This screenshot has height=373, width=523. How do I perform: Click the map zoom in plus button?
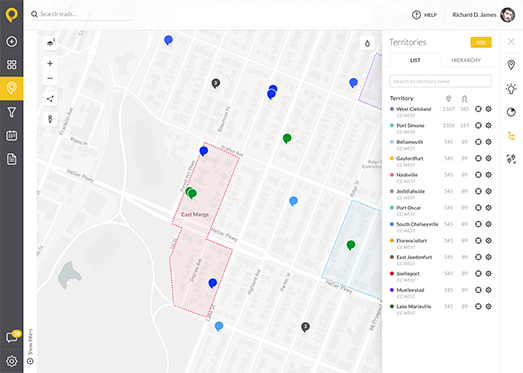pyautogui.click(x=50, y=63)
